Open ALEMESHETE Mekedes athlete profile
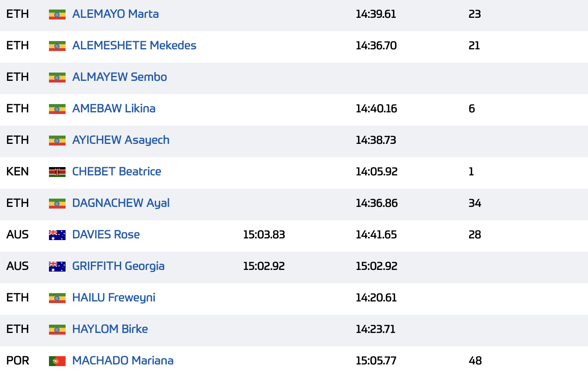588x374 pixels. click(x=134, y=46)
